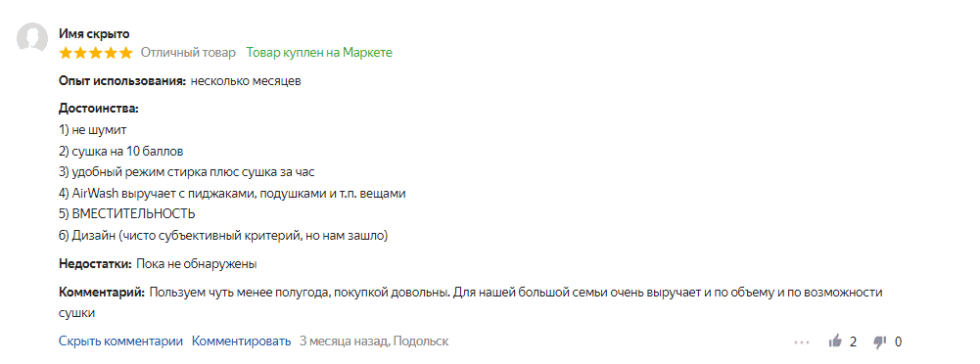
Task: Click the Комментировать link
Action: tap(241, 341)
